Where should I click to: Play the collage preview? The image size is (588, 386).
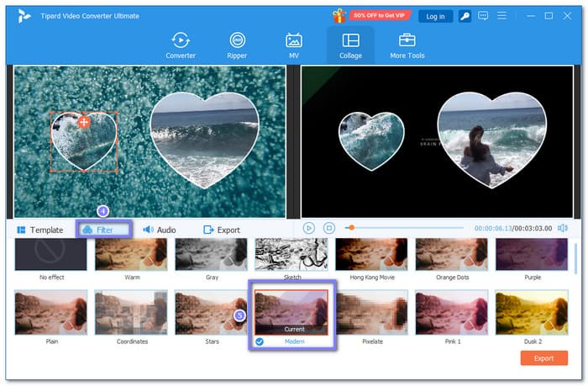(309, 228)
